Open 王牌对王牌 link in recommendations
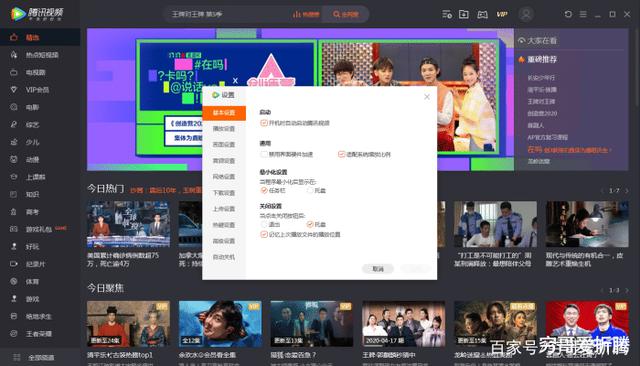This screenshot has width=640, height=366. [x=541, y=102]
